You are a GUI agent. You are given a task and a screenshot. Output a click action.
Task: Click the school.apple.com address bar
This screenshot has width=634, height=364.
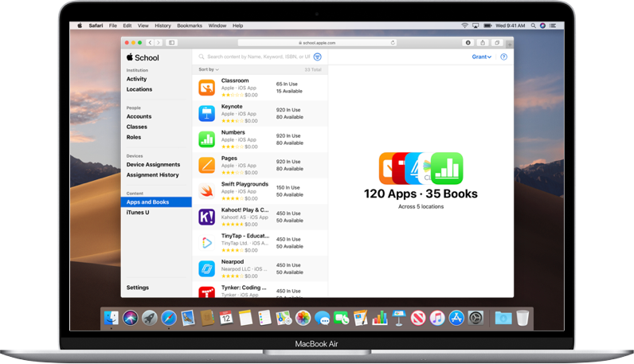(318, 42)
